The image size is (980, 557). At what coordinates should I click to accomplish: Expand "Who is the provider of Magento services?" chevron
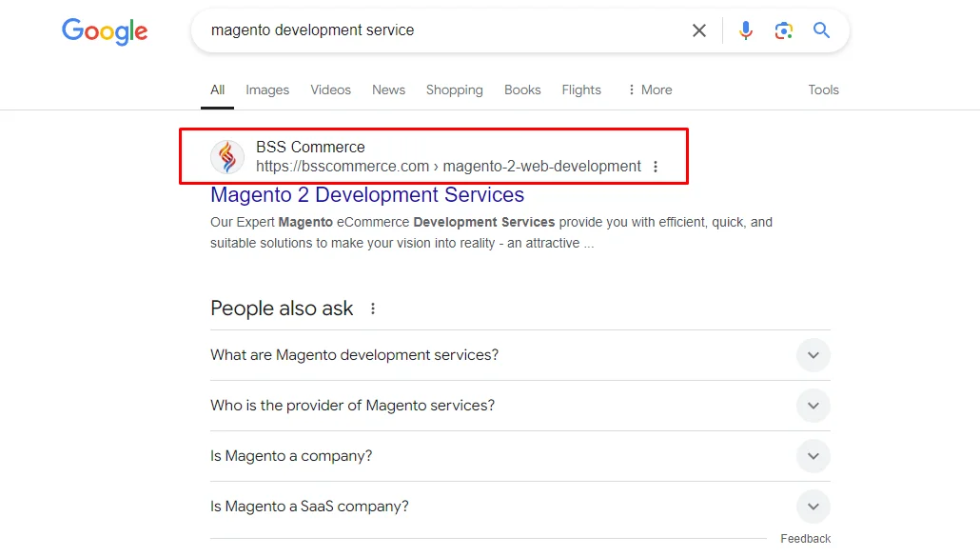[x=813, y=406]
